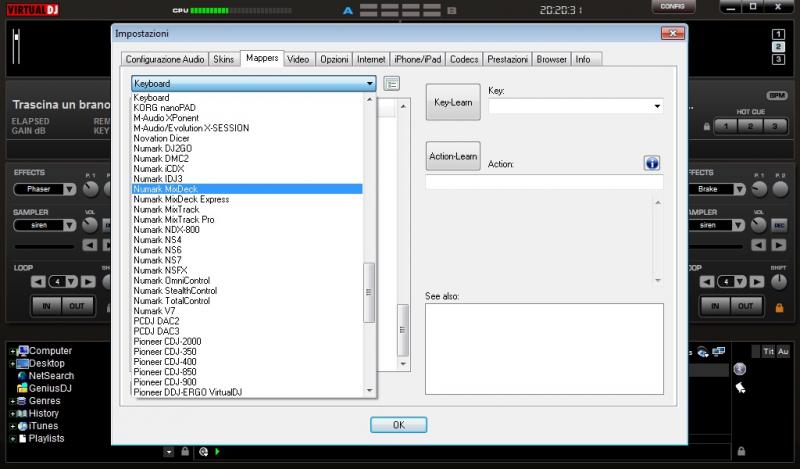800x469 pixels.
Task: Select Numark MixTrack Pro in the list
Action: (247, 219)
